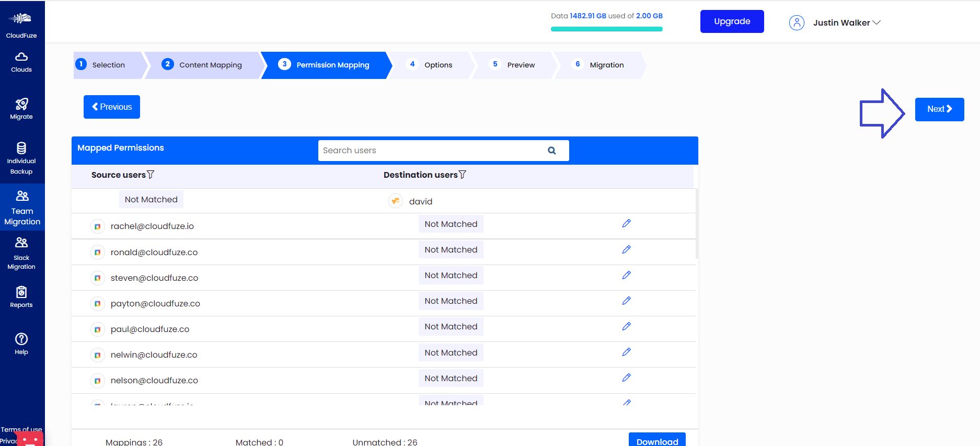Click the Upgrade button
980x446 pixels.
click(732, 21)
